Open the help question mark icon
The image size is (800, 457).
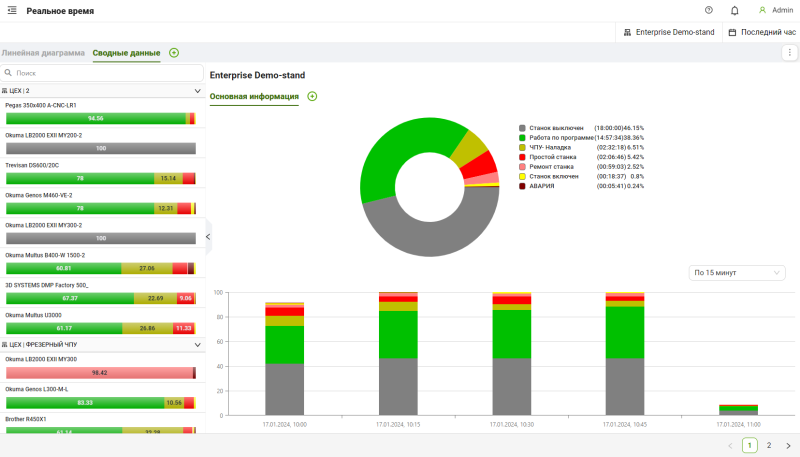pyautogui.click(x=709, y=10)
